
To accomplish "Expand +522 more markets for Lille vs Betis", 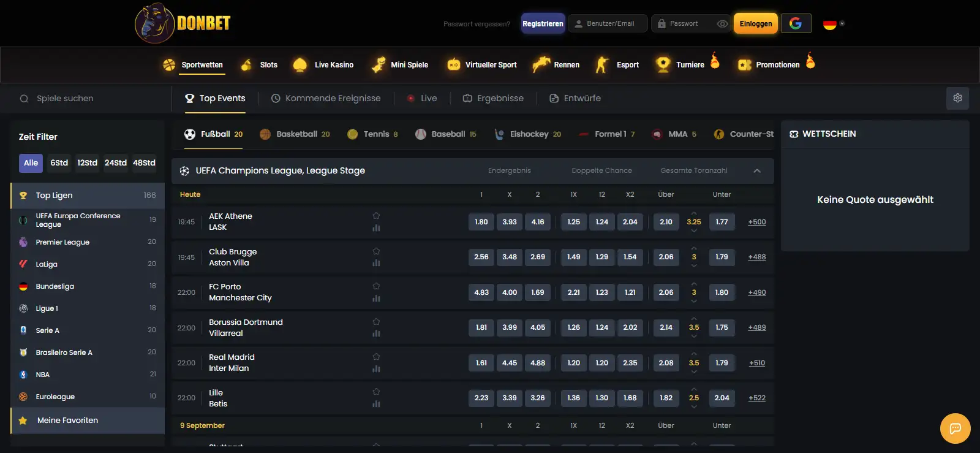I will pyautogui.click(x=757, y=398).
